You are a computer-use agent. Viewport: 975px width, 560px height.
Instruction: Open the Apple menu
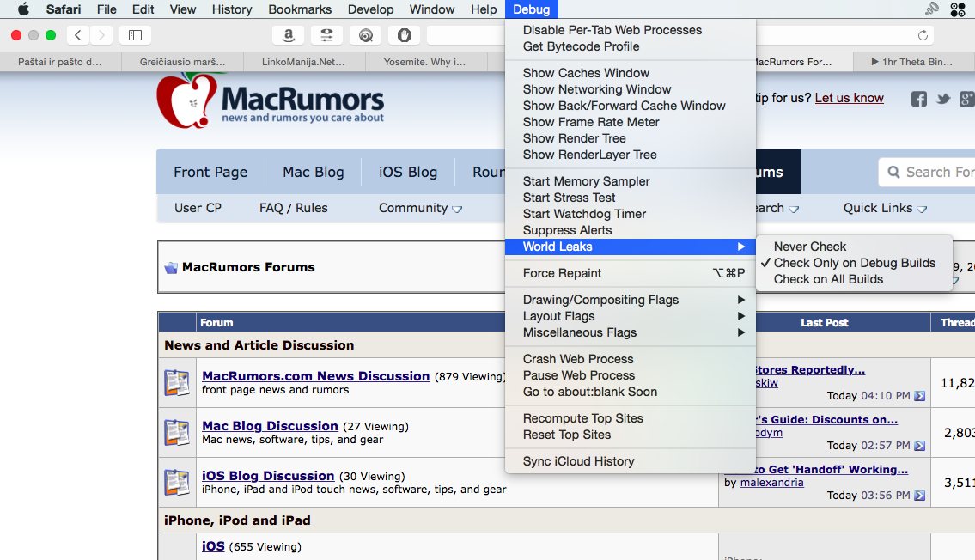tap(23, 9)
